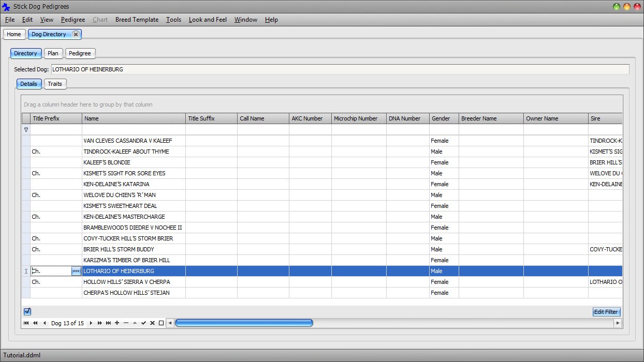Image resolution: width=644 pixels, height=362 pixels.
Task: Click the Name filter row cell
Action: (x=134, y=130)
